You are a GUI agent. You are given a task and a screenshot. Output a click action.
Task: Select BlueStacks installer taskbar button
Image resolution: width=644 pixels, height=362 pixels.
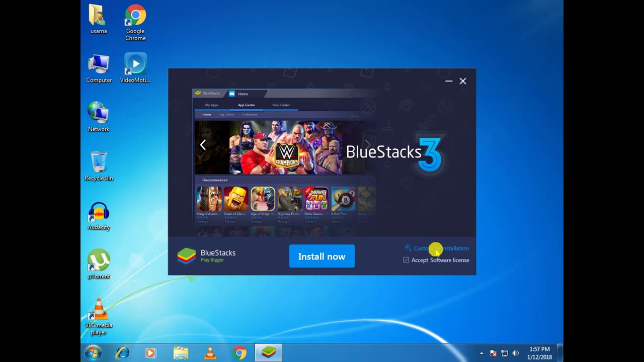pos(269,353)
